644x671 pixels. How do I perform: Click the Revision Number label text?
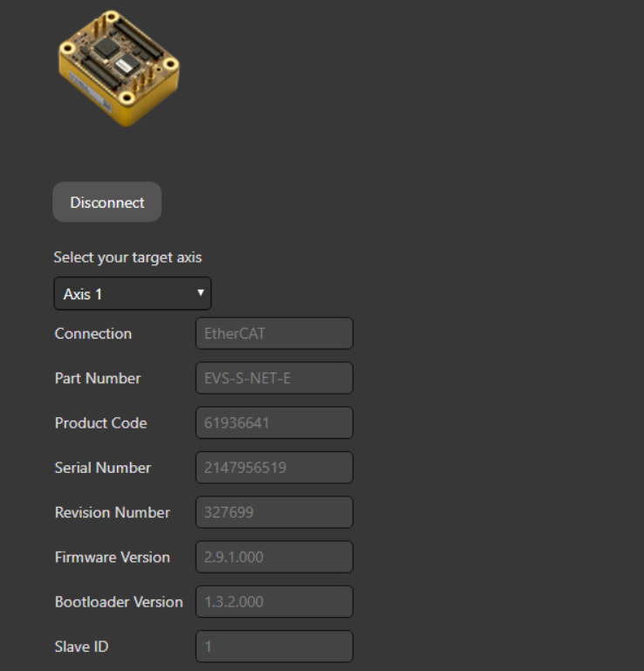point(113,512)
